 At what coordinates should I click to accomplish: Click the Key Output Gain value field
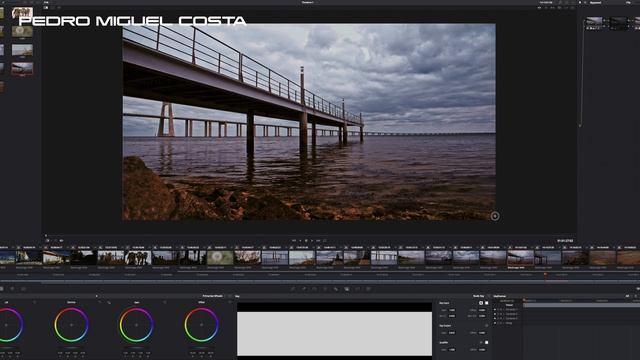[x=452, y=333]
